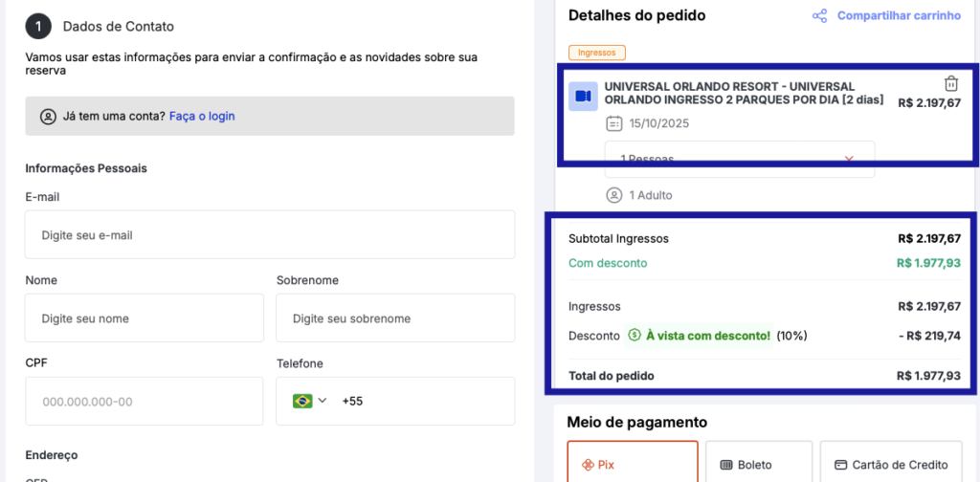Click the Subtotal Ingressos label
The width and height of the screenshot is (980, 482).
(x=619, y=238)
